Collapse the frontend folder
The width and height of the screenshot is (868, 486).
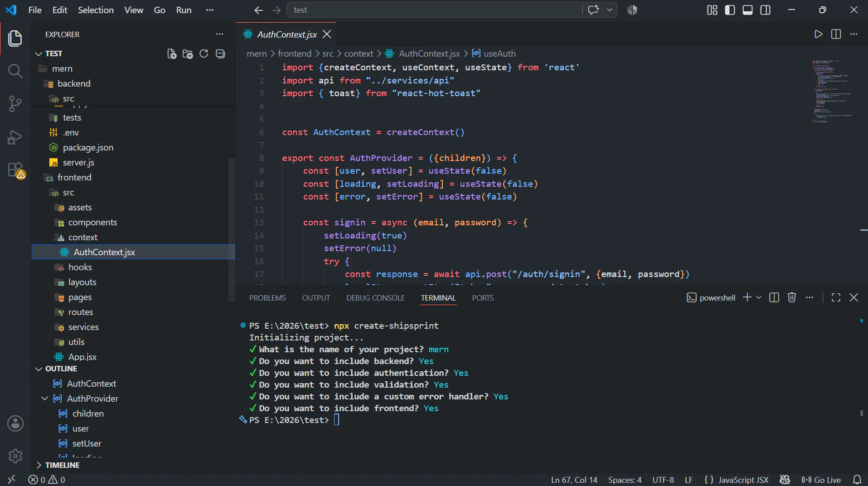tap(74, 177)
